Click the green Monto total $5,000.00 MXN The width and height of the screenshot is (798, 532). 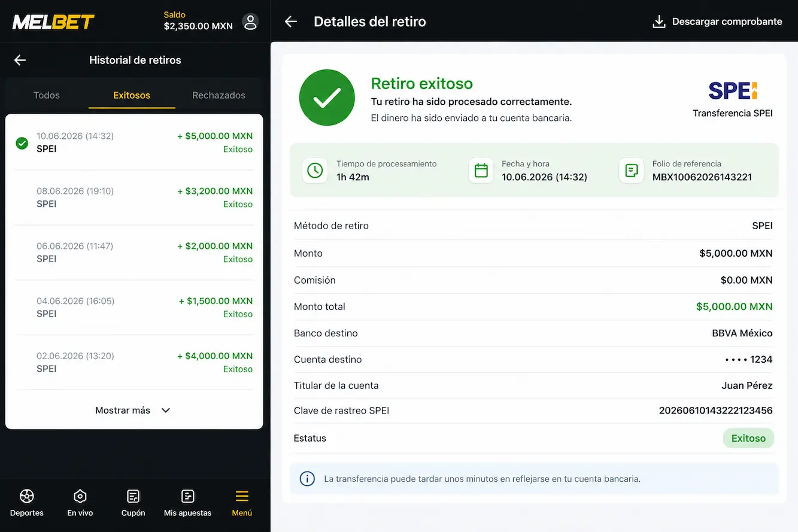pyautogui.click(x=734, y=306)
